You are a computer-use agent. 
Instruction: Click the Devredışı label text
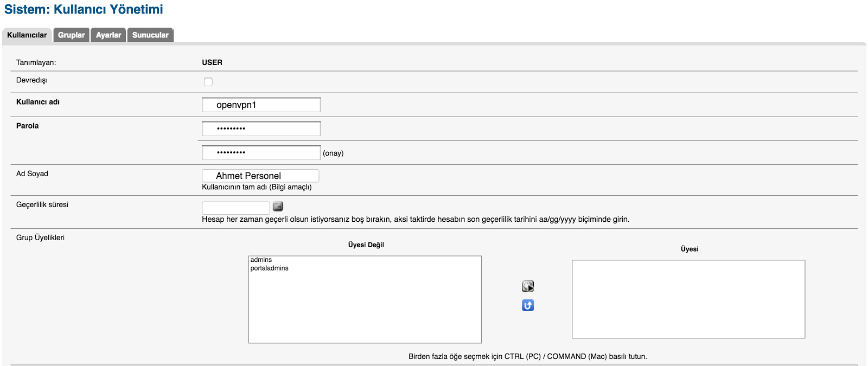tap(32, 80)
